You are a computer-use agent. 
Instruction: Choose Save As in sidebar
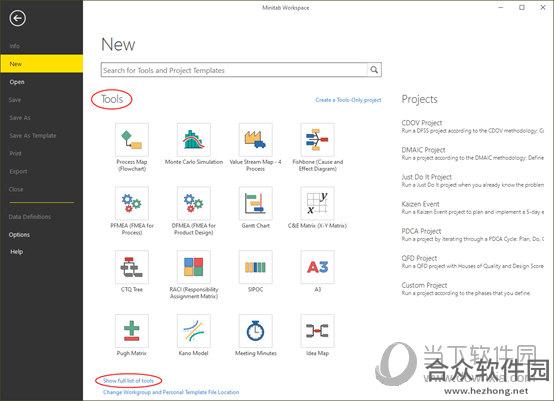point(20,118)
